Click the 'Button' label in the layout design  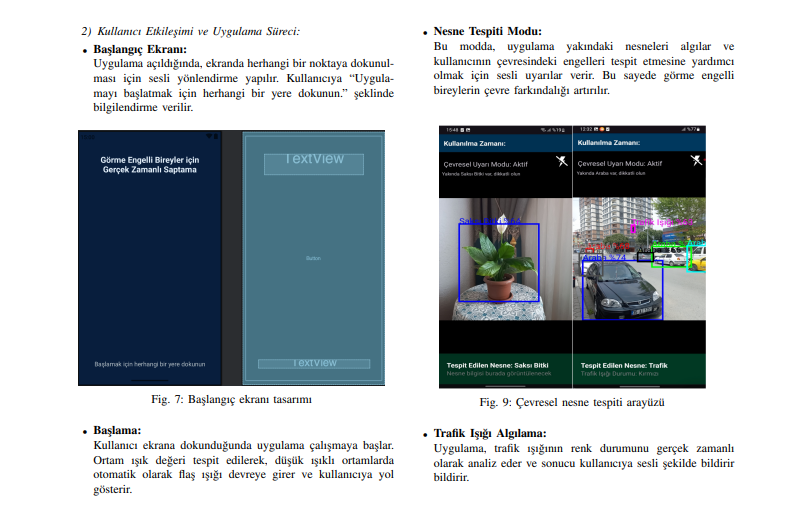coord(313,258)
